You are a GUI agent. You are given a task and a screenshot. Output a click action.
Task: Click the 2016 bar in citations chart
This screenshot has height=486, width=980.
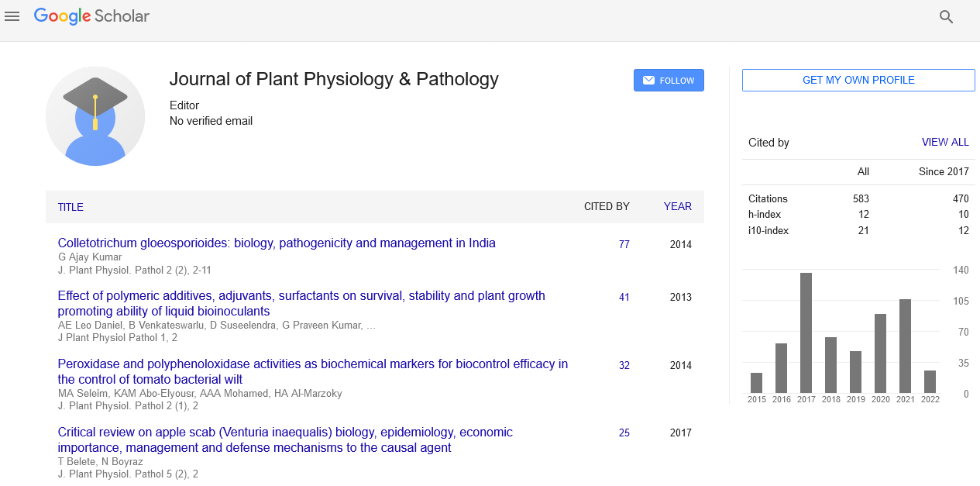(x=781, y=368)
